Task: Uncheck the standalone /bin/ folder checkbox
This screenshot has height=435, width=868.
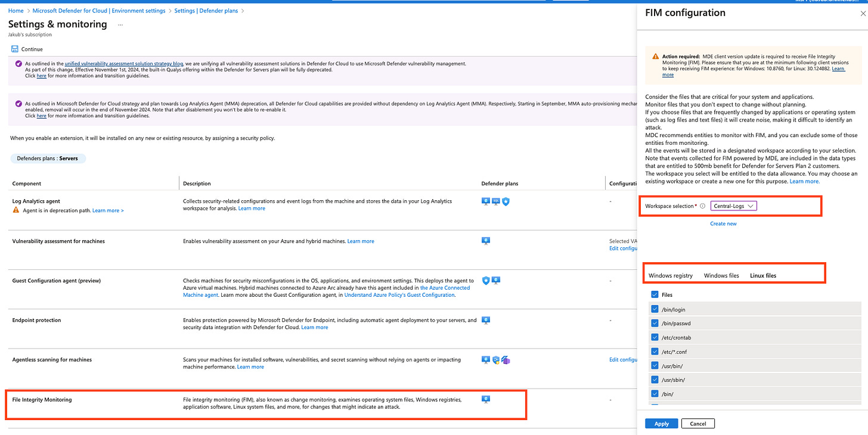Action: click(x=655, y=393)
